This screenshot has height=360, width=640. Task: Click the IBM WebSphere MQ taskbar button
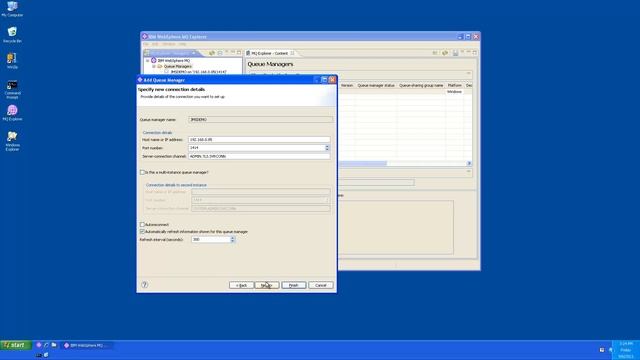(x=87, y=345)
